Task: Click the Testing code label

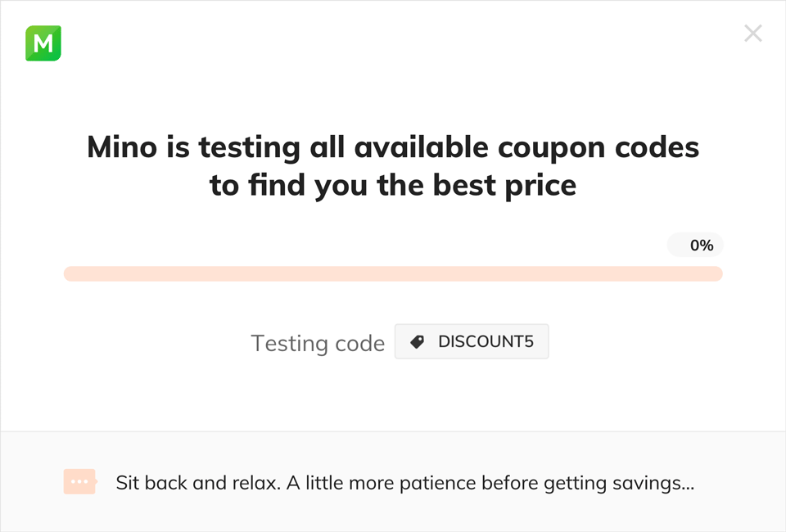Action: [318, 343]
